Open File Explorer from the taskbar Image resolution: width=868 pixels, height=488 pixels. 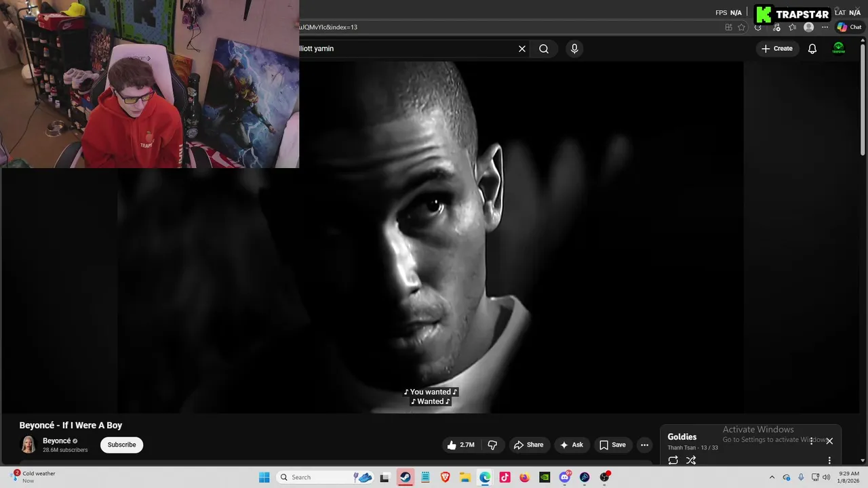(465, 477)
